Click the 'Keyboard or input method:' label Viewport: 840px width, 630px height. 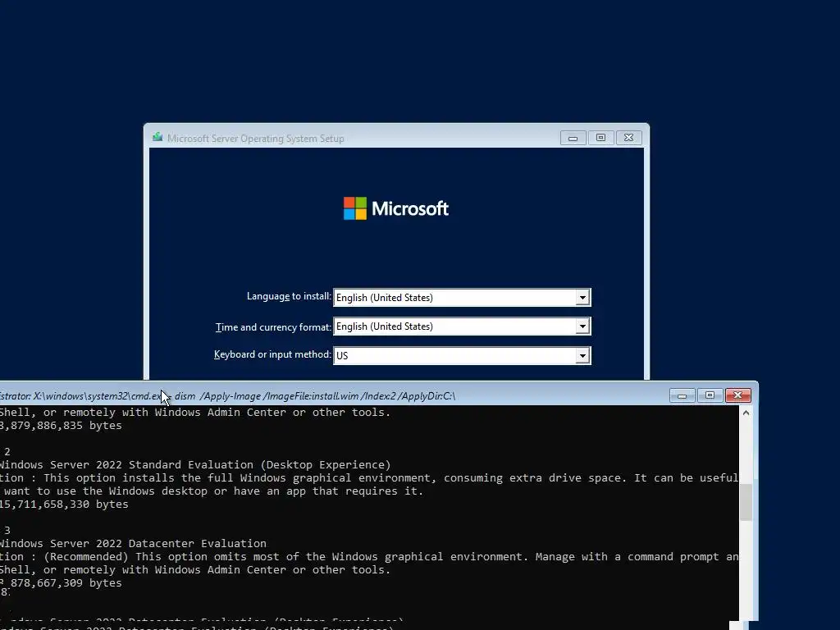[x=272, y=354]
